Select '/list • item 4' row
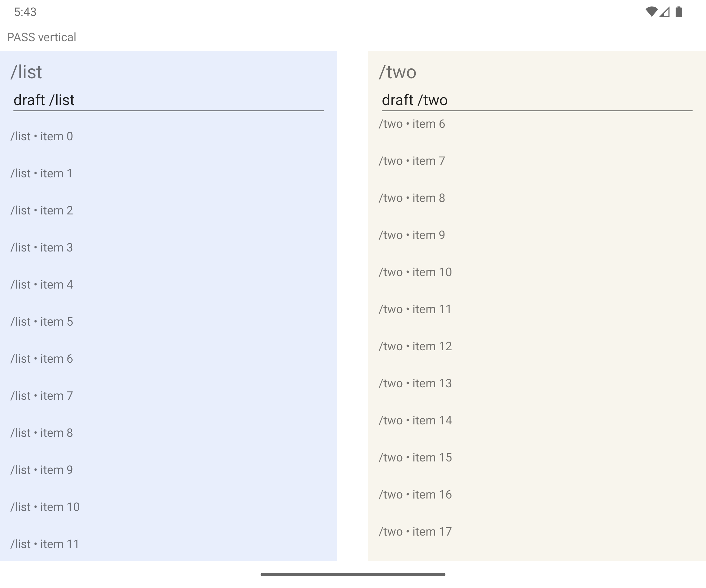Image resolution: width=706 pixels, height=588 pixels. coord(169,285)
